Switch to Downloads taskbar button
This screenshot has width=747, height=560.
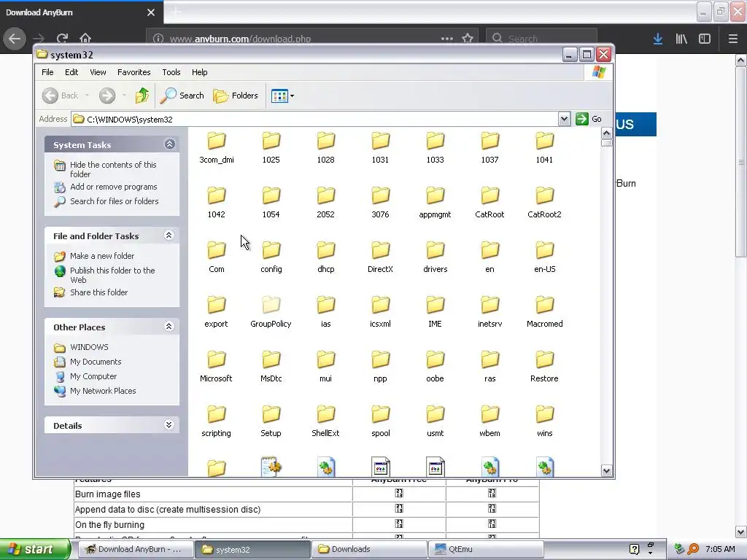click(x=369, y=549)
